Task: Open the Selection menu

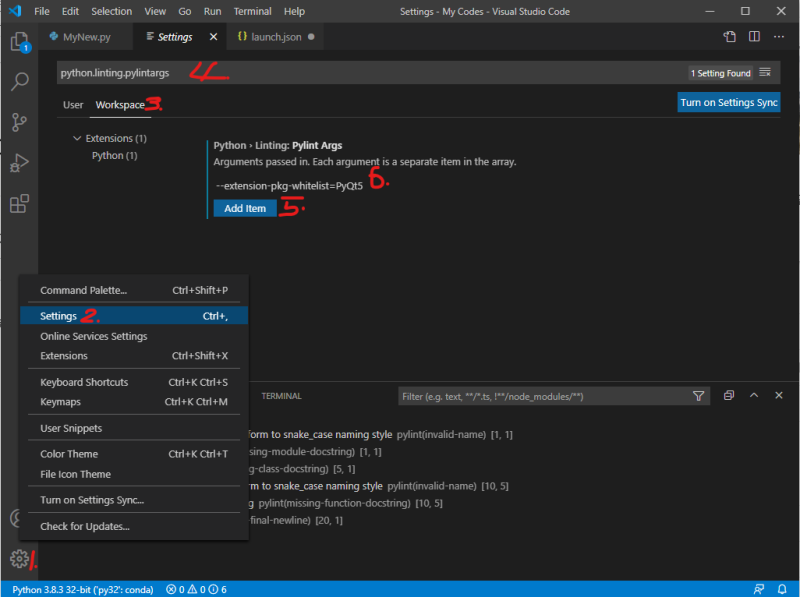Action: [x=112, y=11]
